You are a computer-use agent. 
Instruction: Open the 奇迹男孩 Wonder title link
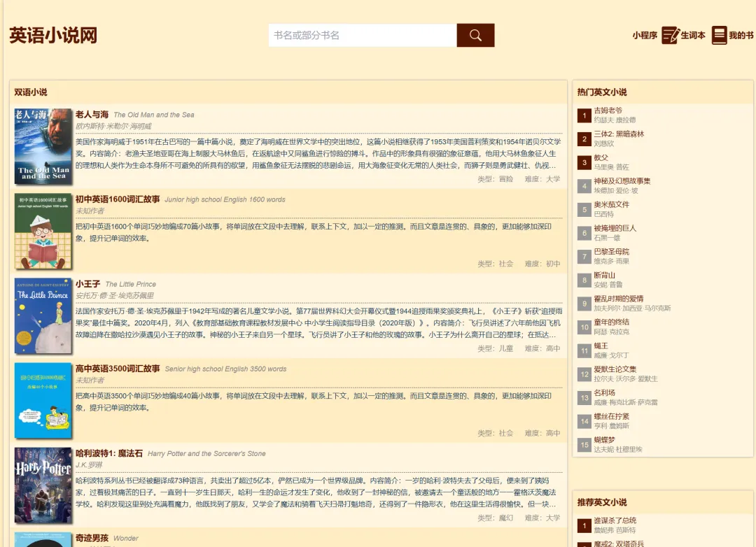92,538
